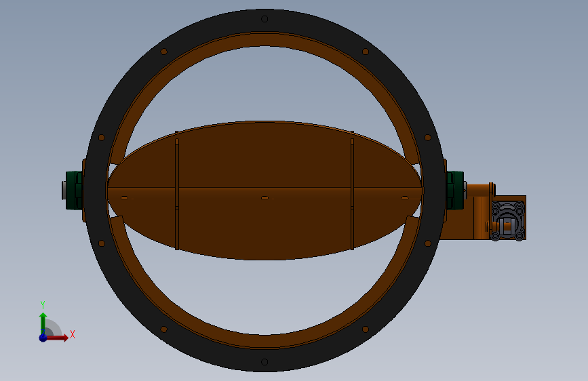Pick the green bearing housing on the left
This screenshot has height=381, width=588.
point(74,190)
